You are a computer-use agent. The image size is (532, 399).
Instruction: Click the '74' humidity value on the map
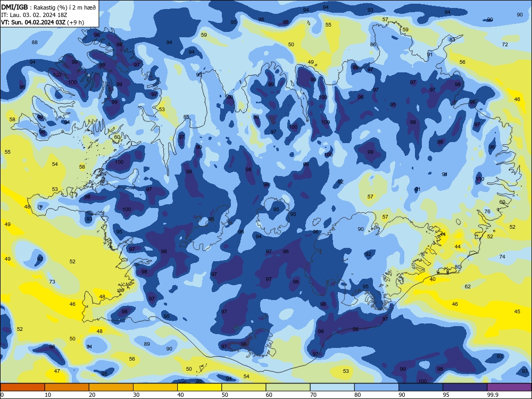[502, 257]
